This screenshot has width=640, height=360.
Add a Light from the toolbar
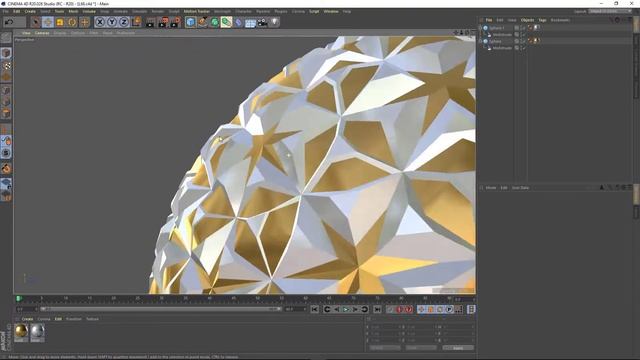(x=275, y=22)
